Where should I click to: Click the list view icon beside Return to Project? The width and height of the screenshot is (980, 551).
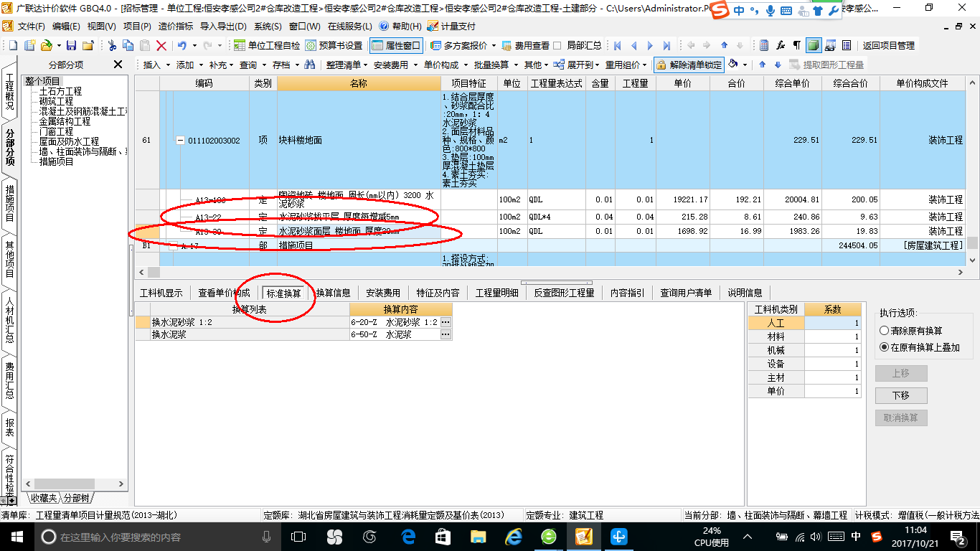point(847,45)
